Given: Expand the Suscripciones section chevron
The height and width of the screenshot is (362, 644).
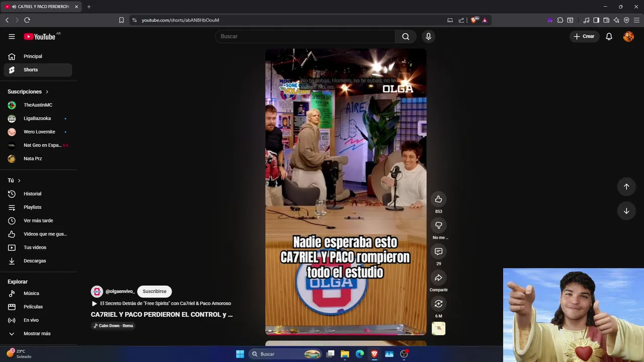Looking at the screenshot, I should point(47,92).
